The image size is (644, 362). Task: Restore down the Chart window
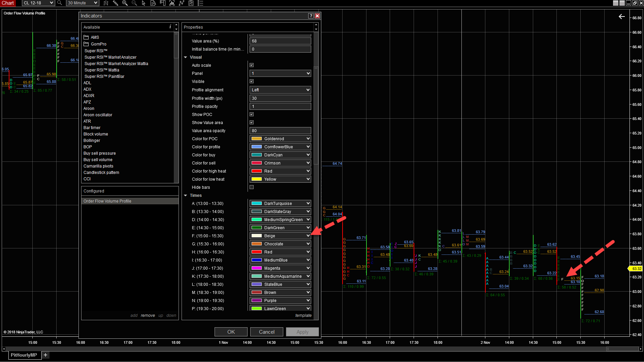pos(635,3)
